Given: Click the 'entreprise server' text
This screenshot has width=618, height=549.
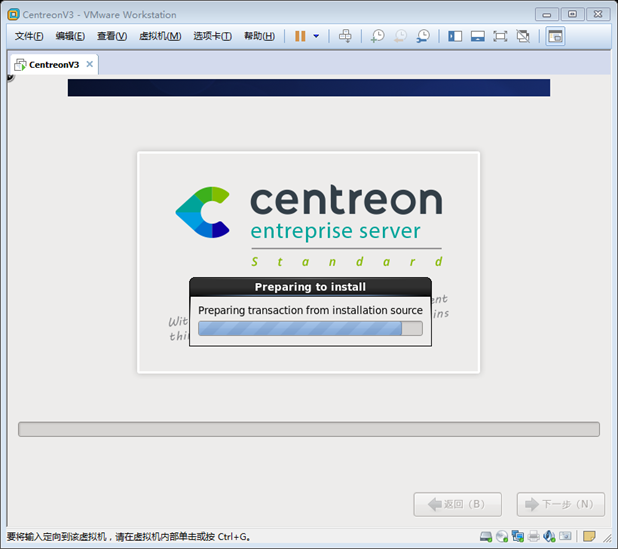Looking at the screenshot, I should point(335,231).
